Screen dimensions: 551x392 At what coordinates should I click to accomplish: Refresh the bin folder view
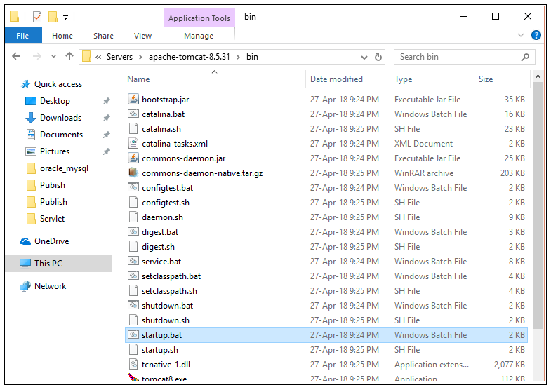pyautogui.click(x=378, y=58)
